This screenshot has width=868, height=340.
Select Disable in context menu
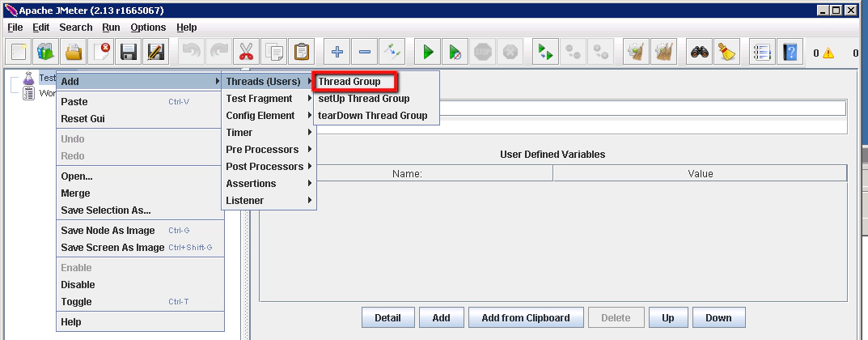click(140, 285)
